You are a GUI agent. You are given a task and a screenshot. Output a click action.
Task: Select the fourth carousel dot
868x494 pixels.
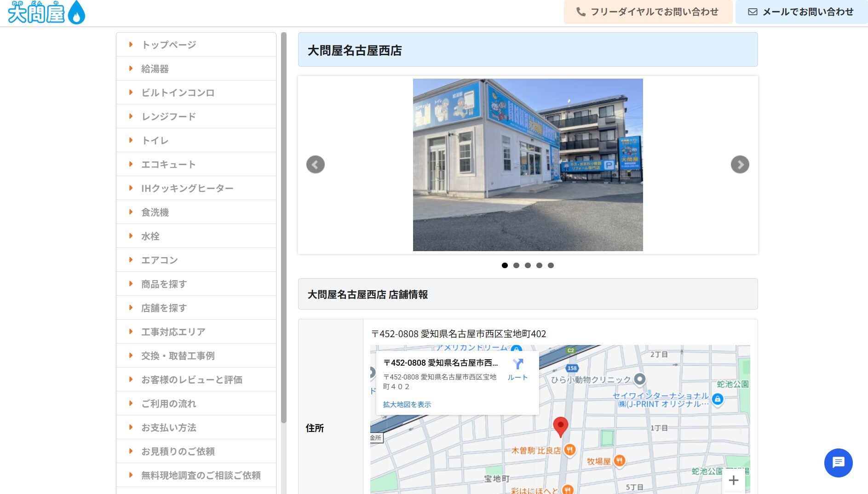[539, 265]
